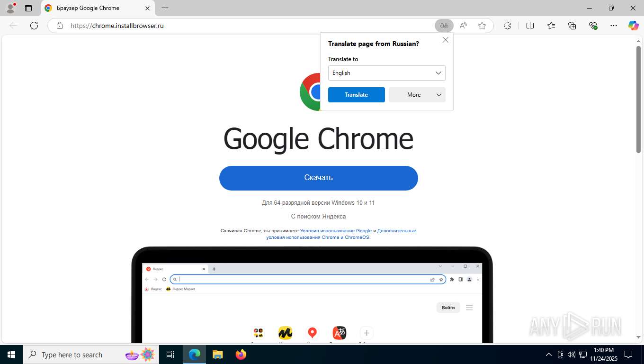Click the С поиском Яндекса text
The height and width of the screenshot is (364, 644).
pyautogui.click(x=318, y=217)
